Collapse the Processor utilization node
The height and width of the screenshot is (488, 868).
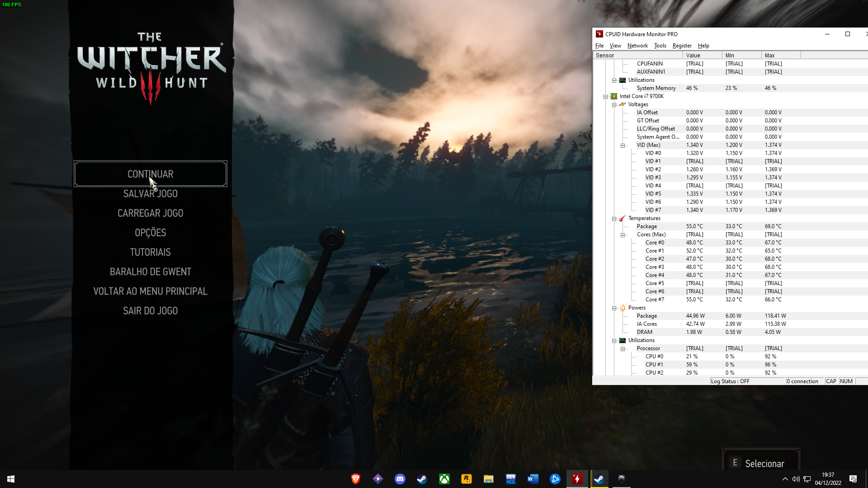[623, 349]
